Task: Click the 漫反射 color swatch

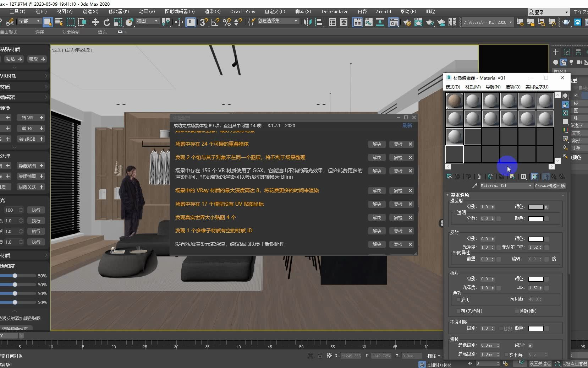Action: click(536, 207)
